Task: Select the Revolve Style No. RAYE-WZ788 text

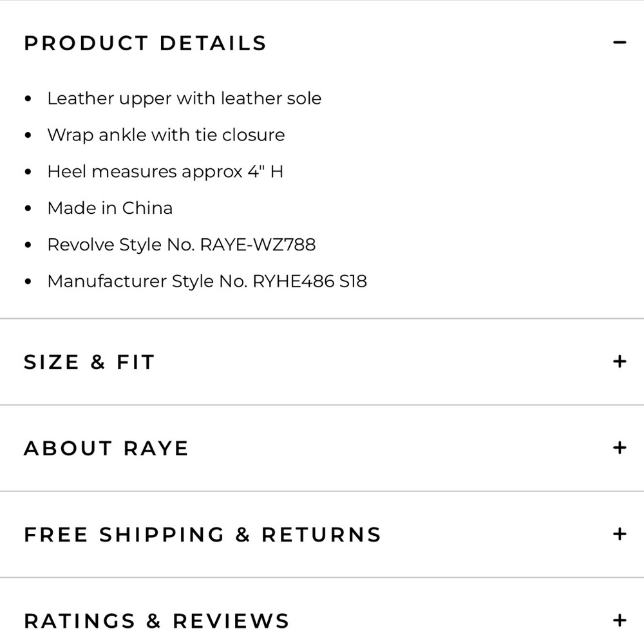Action: click(x=182, y=245)
